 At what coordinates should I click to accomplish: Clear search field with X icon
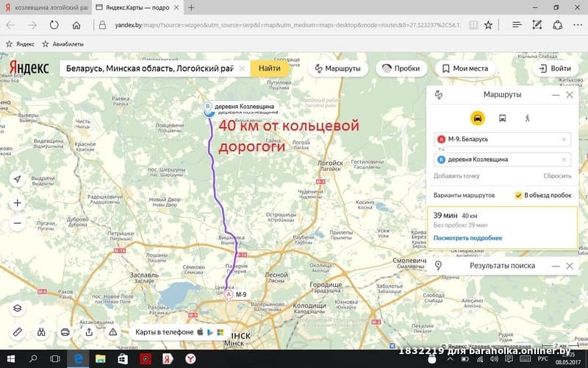tap(242, 68)
